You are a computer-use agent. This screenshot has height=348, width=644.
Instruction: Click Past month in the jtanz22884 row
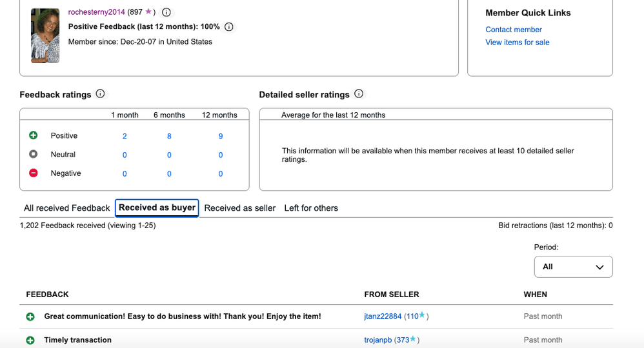[543, 316]
